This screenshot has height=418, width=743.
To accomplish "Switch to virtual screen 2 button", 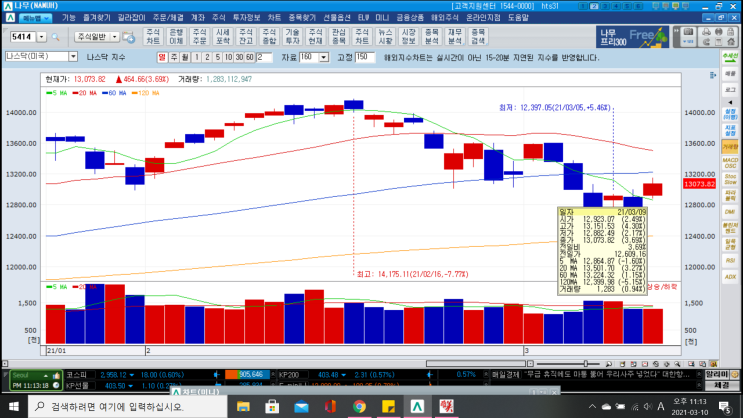I will 595,6.
